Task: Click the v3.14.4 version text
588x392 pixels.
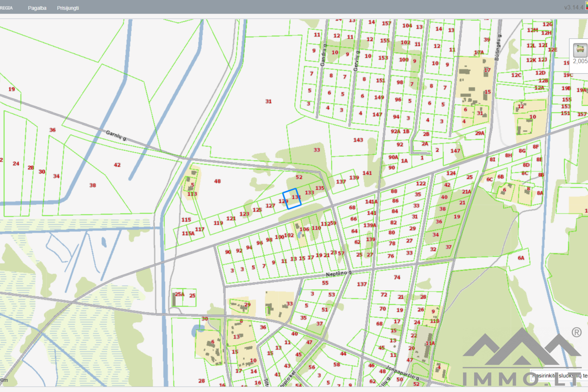Action: pos(573,7)
